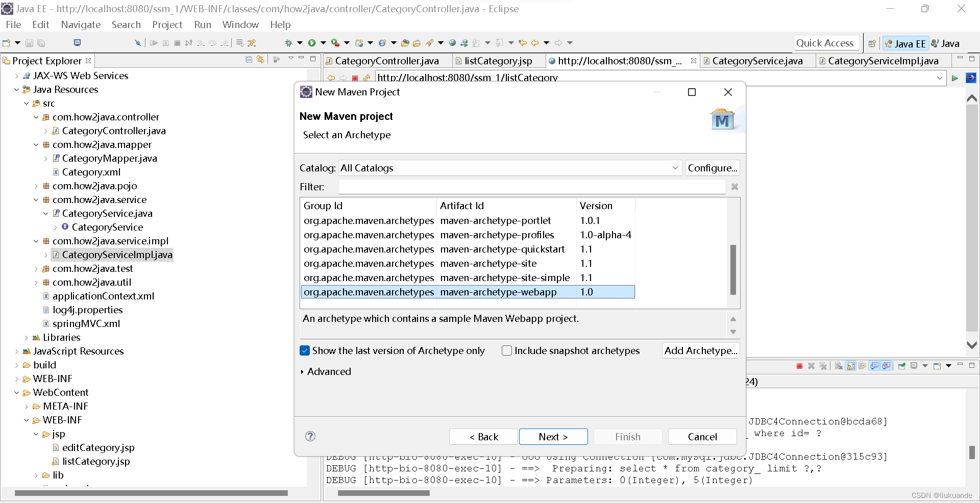The height and width of the screenshot is (503, 980).
Task: Switch to listCategory.jsp editor tab
Action: pyautogui.click(x=498, y=61)
